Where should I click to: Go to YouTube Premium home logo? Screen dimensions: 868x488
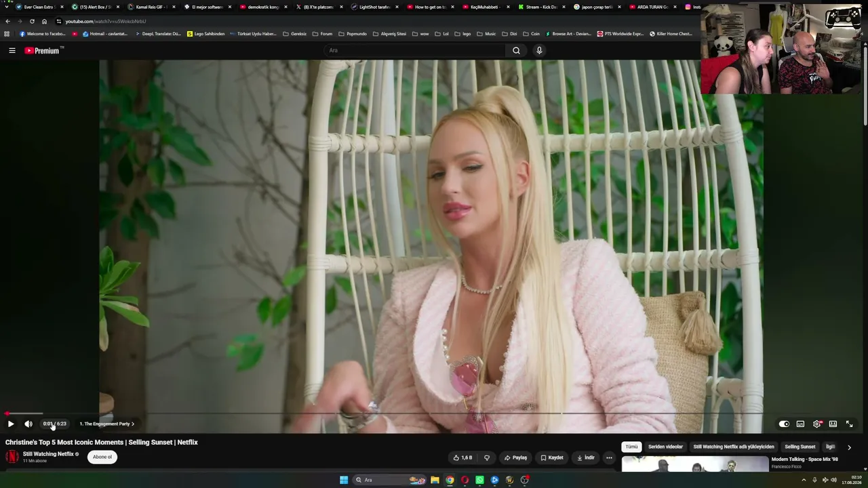[44, 50]
